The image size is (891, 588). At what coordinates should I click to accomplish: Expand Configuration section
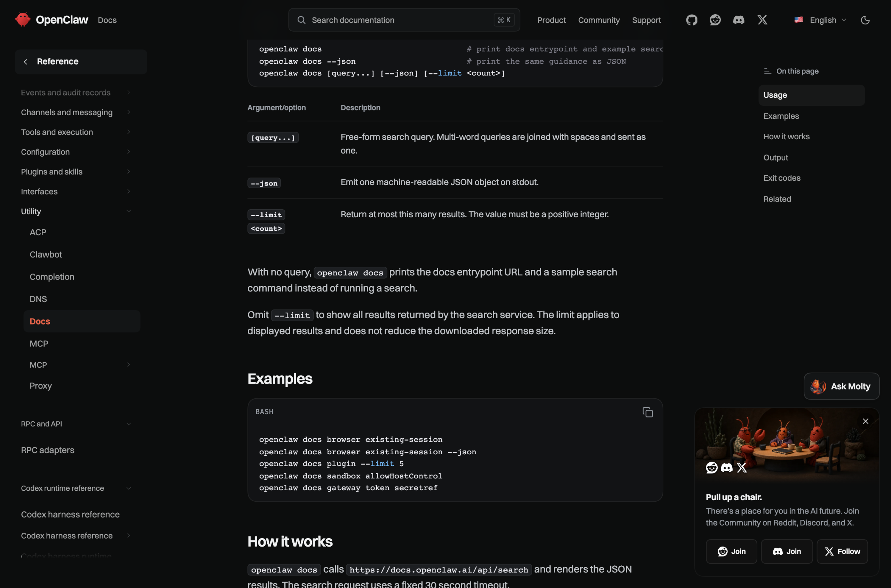click(76, 152)
